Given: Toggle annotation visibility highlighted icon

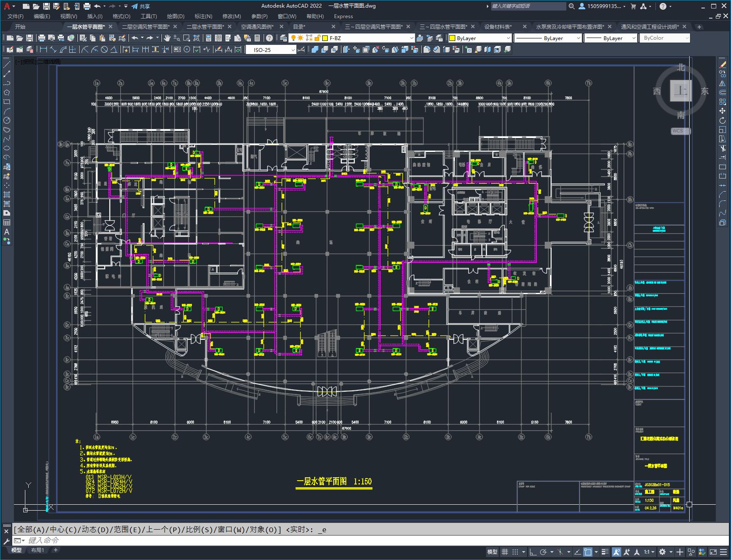Looking at the screenshot, I should coord(617,552).
